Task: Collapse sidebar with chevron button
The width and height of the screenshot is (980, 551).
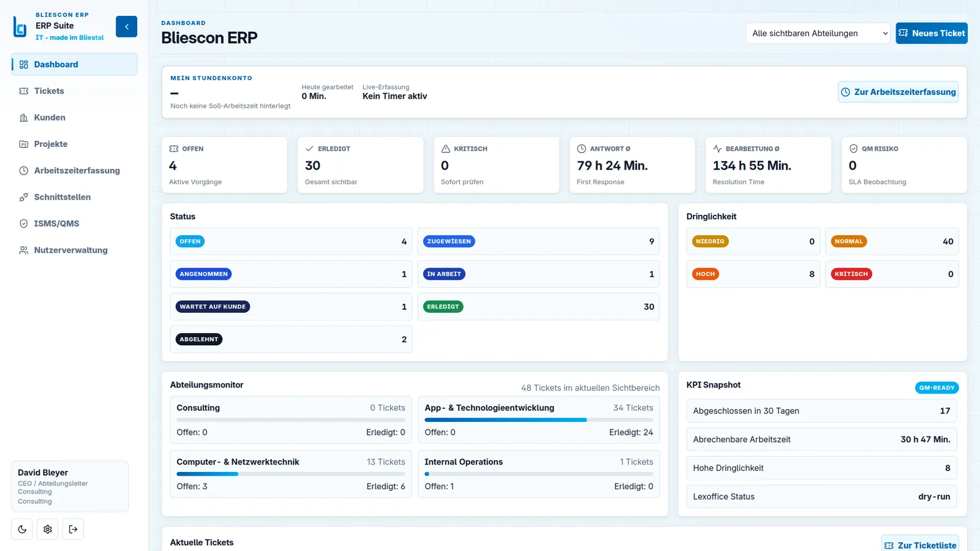Action: tap(126, 26)
